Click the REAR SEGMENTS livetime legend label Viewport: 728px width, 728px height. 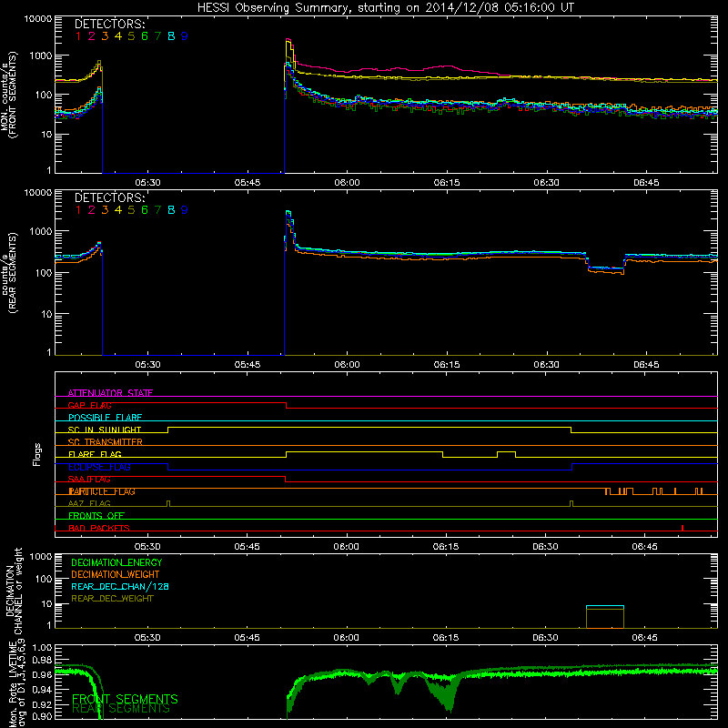click(121, 709)
